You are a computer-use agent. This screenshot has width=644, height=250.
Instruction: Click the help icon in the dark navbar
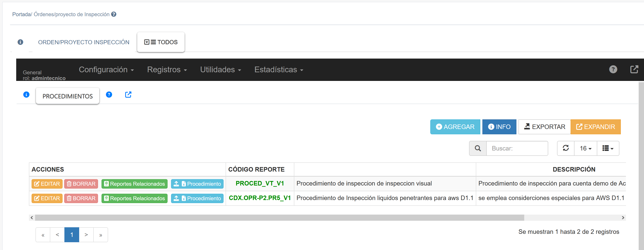[x=613, y=69]
